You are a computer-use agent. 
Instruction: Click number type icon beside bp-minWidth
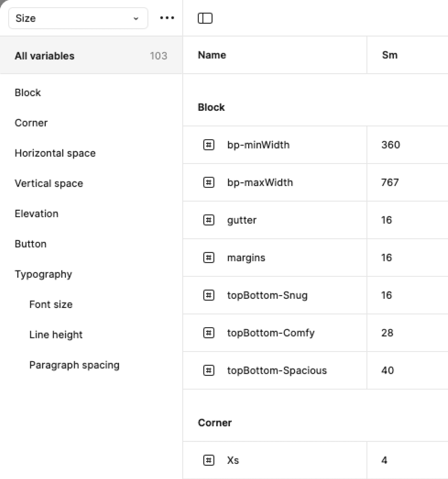tap(209, 145)
